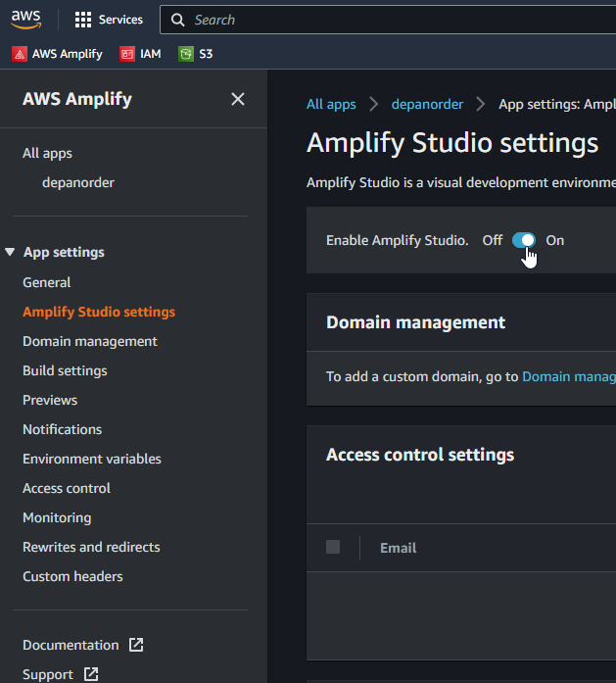This screenshot has width=616, height=683.
Task: Open depanorder app in sidebar
Action: click(78, 182)
